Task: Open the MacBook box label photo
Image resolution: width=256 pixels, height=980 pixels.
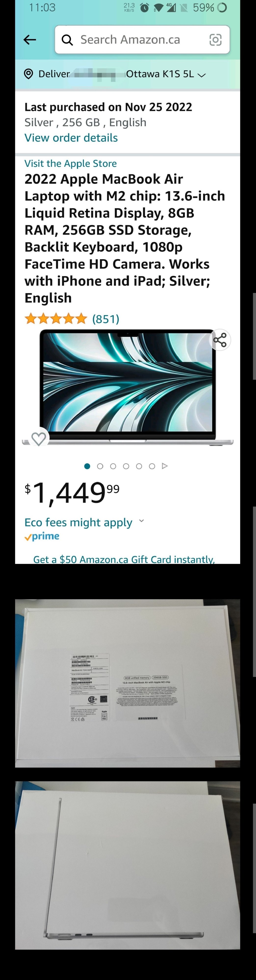Action: coord(128,683)
